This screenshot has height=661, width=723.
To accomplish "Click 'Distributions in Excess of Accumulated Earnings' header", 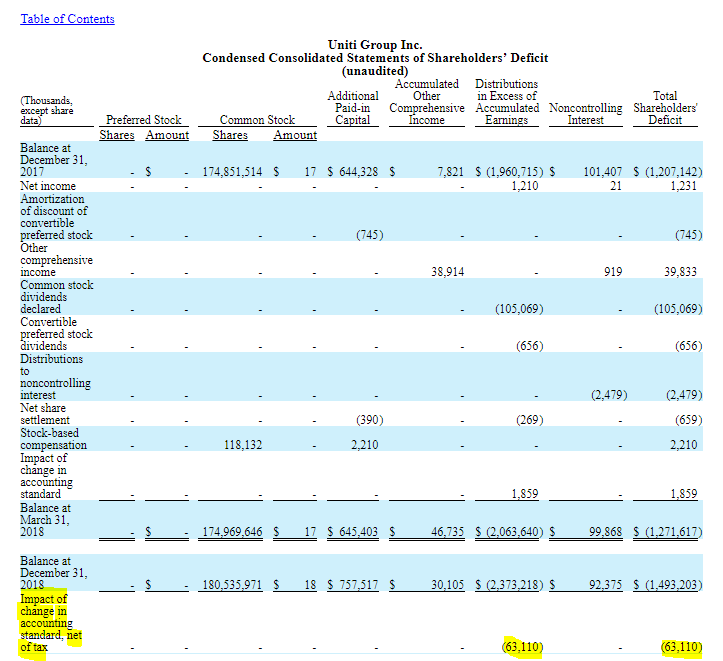I will coord(507,102).
